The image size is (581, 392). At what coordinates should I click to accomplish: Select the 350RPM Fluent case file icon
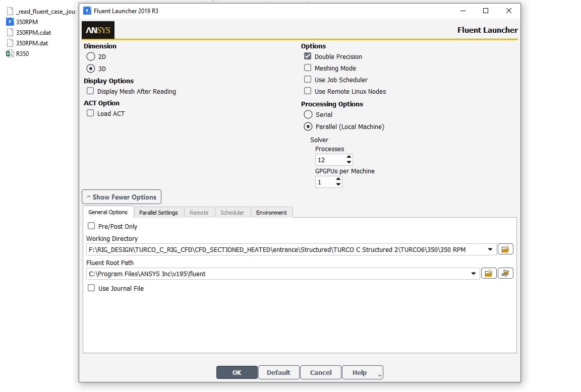(x=10, y=22)
